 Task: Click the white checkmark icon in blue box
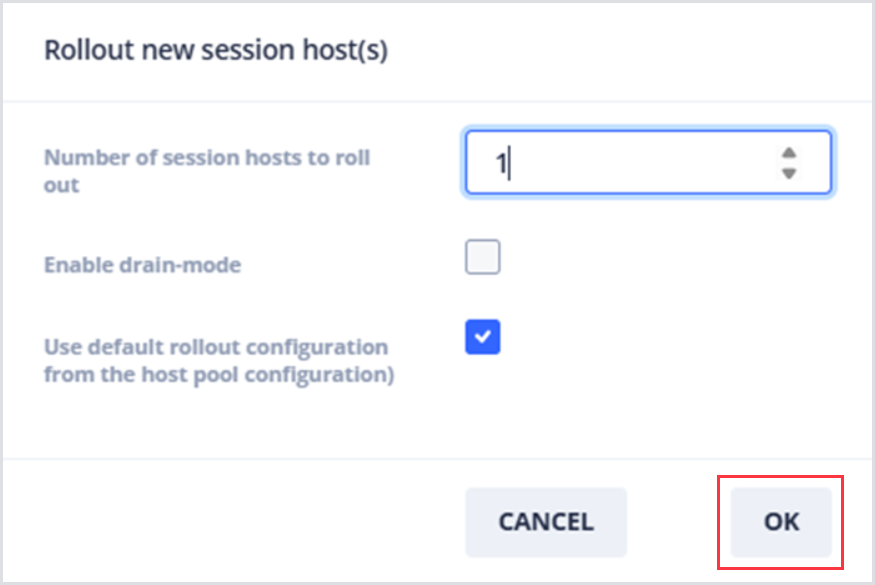(482, 338)
